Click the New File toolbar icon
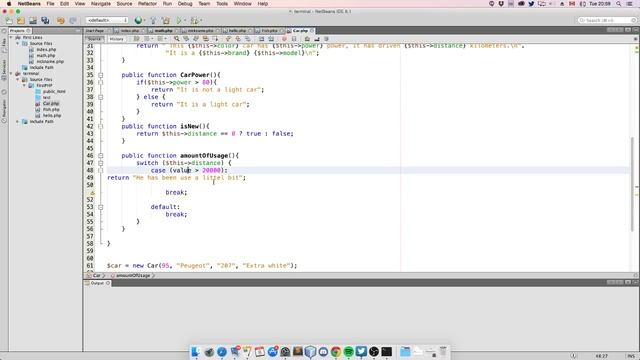 [x=9, y=20]
